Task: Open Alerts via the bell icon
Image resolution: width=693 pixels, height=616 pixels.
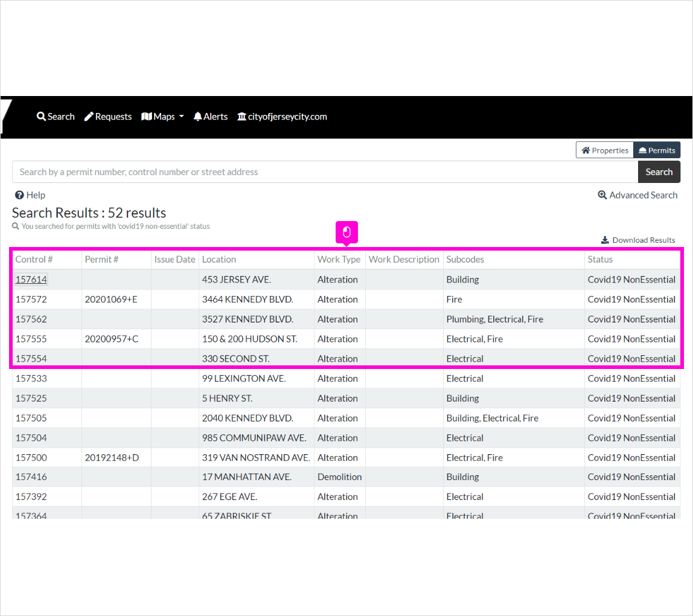Action: pyautogui.click(x=197, y=117)
